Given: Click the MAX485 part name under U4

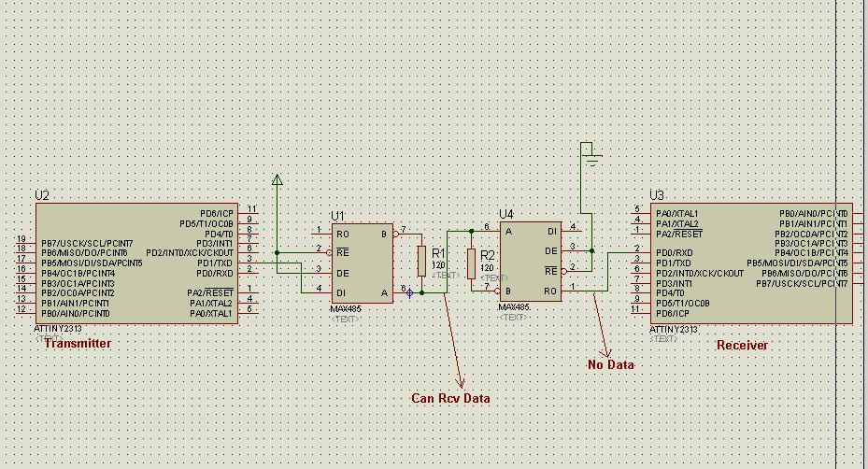Looking at the screenshot, I should tap(514, 307).
